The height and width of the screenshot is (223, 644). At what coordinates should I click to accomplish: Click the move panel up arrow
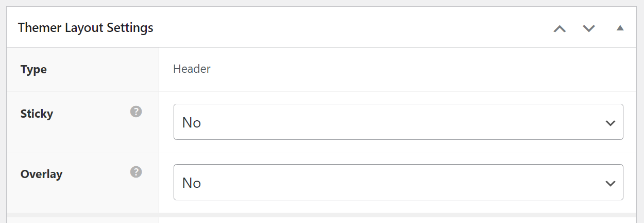560,28
